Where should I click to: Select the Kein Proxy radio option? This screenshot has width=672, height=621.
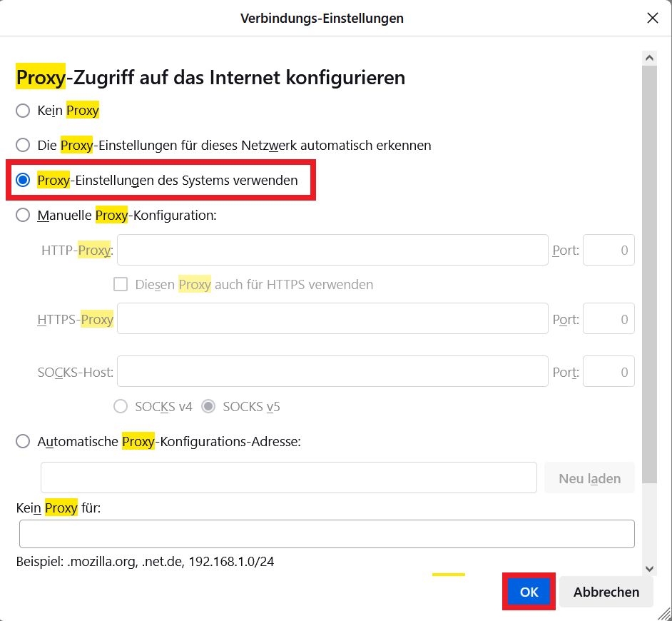point(23,111)
